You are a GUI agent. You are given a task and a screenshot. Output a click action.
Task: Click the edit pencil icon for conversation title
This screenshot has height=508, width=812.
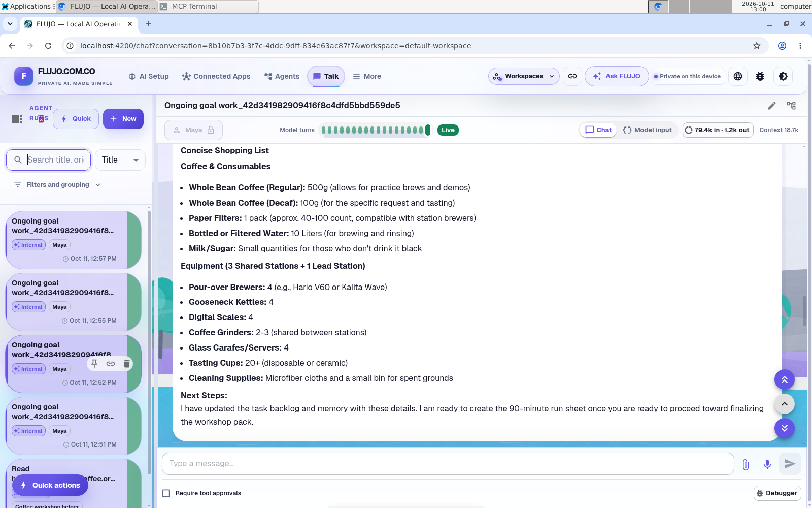(x=771, y=106)
